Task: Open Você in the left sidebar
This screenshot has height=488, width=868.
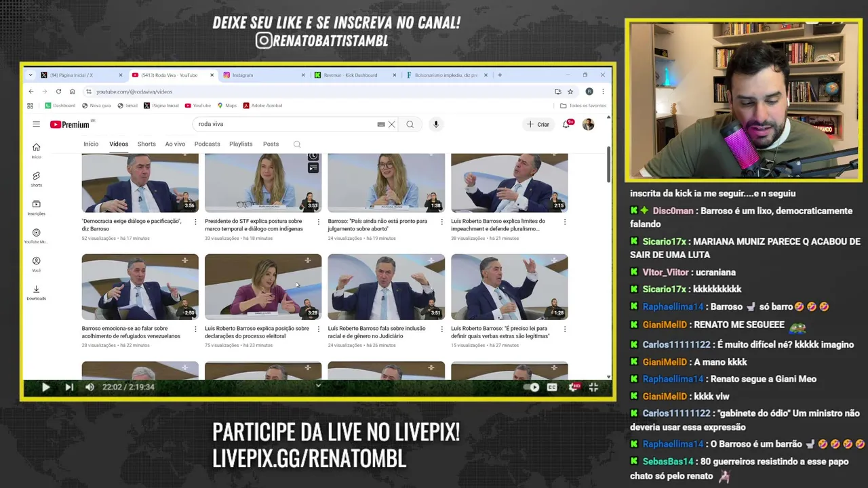Action: click(x=36, y=264)
